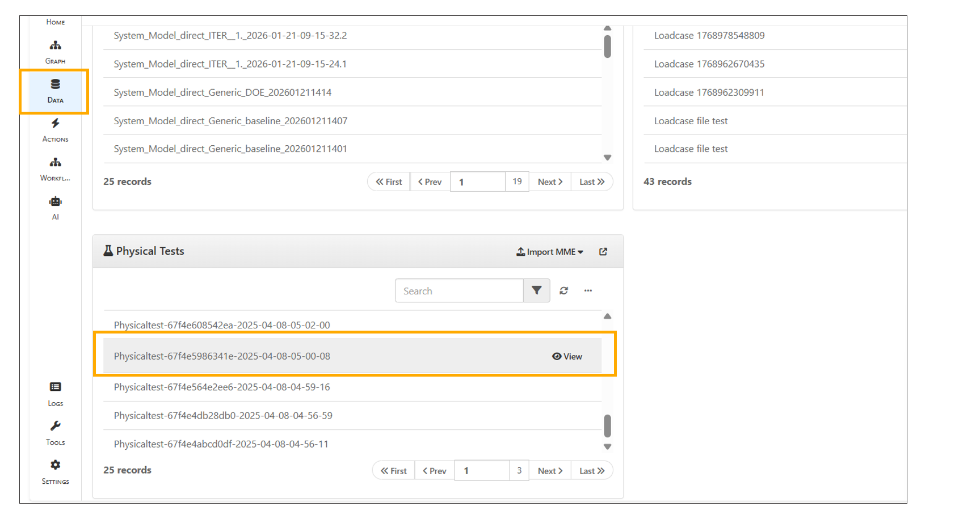
Task: Open the Physical Tests filter button
Action: tap(536, 291)
